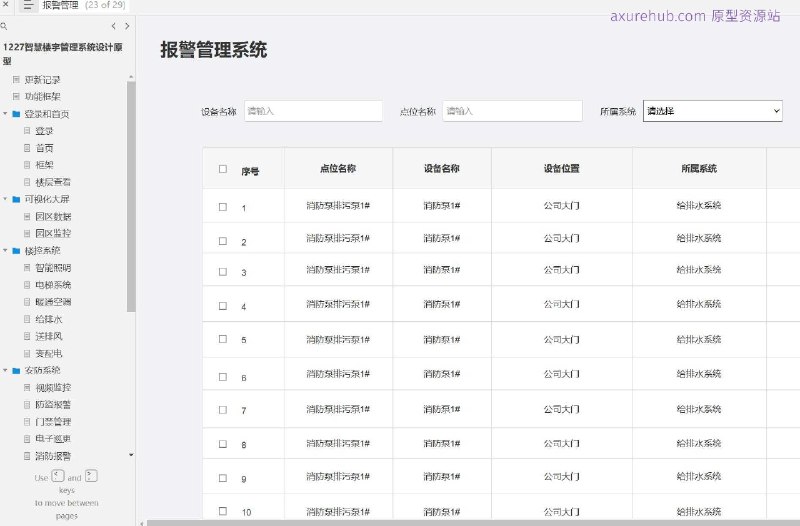Image resolution: width=800 pixels, height=526 pixels.
Task: Click the page icon beside 园区数据
Action: click(x=27, y=216)
